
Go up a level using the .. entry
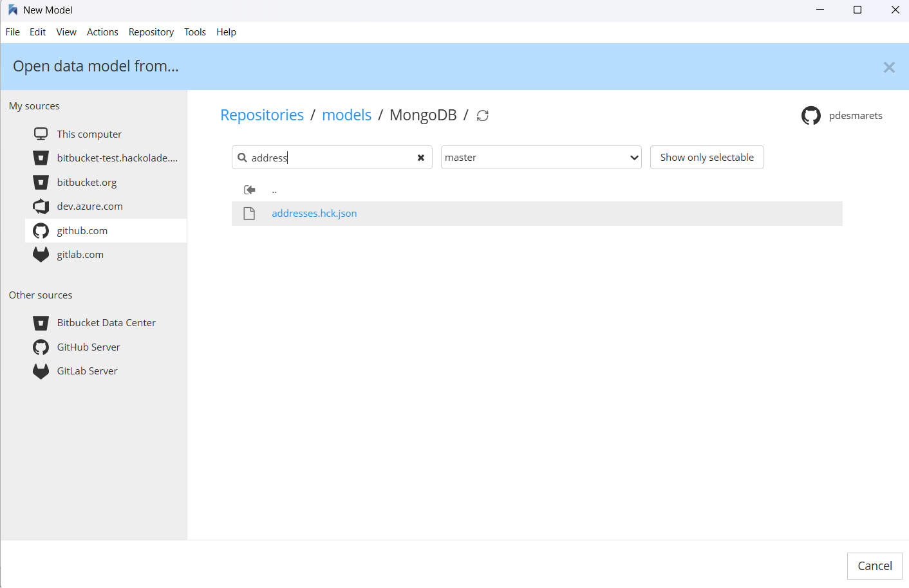pyautogui.click(x=274, y=190)
